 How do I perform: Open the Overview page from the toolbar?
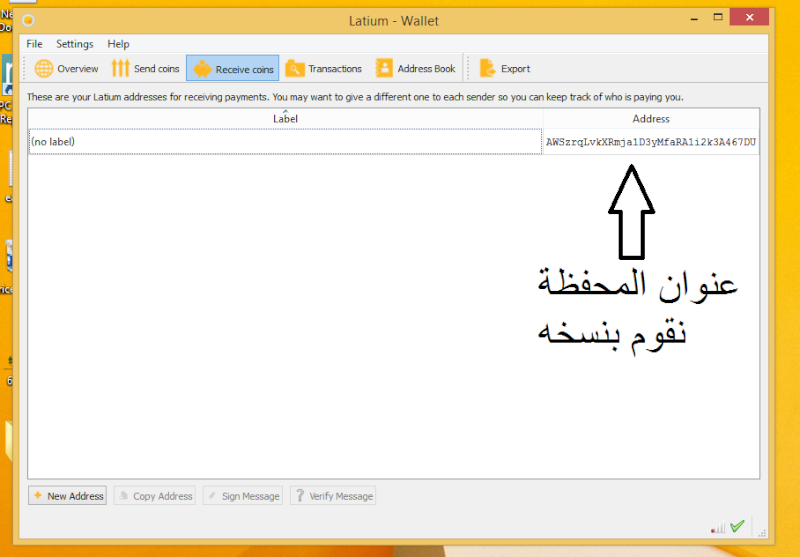(67, 69)
